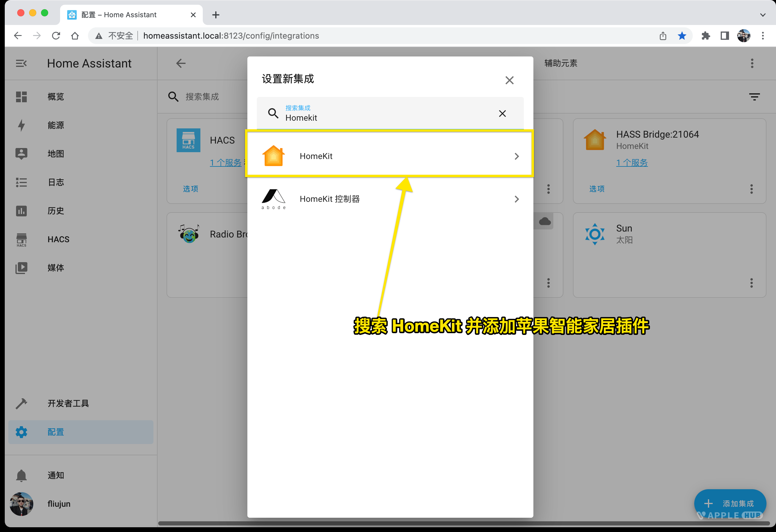The width and height of the screenshot is (776, 532).
Task: Open the integrations filter menu
Action: point(754,97)
